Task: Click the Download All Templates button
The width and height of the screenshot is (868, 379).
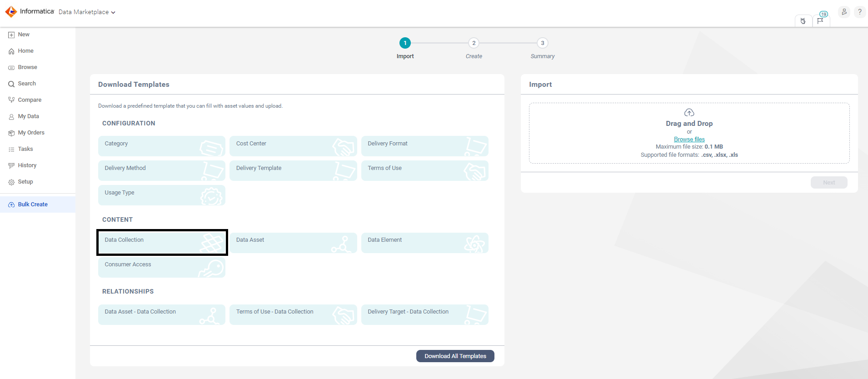Action: (x=455, y=356)
